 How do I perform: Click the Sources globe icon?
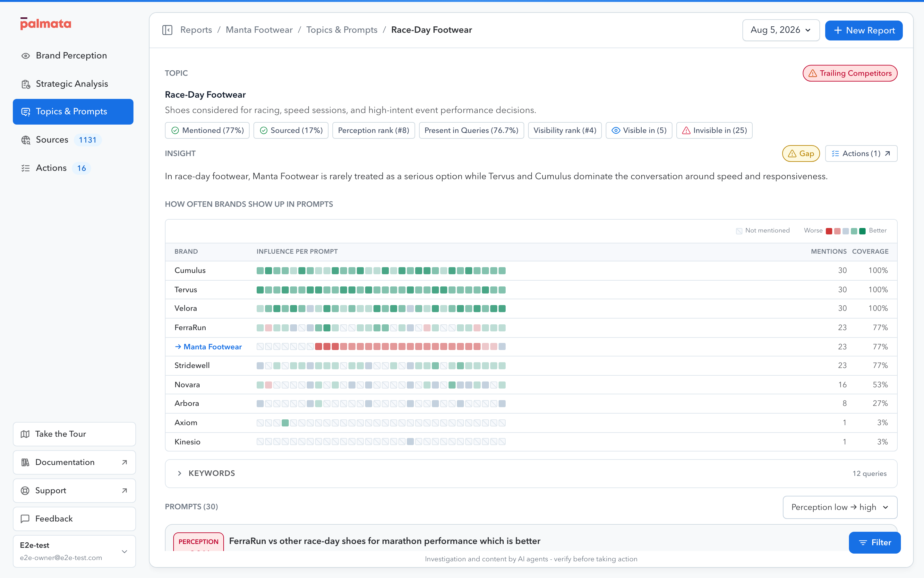[x=26, y=140]
